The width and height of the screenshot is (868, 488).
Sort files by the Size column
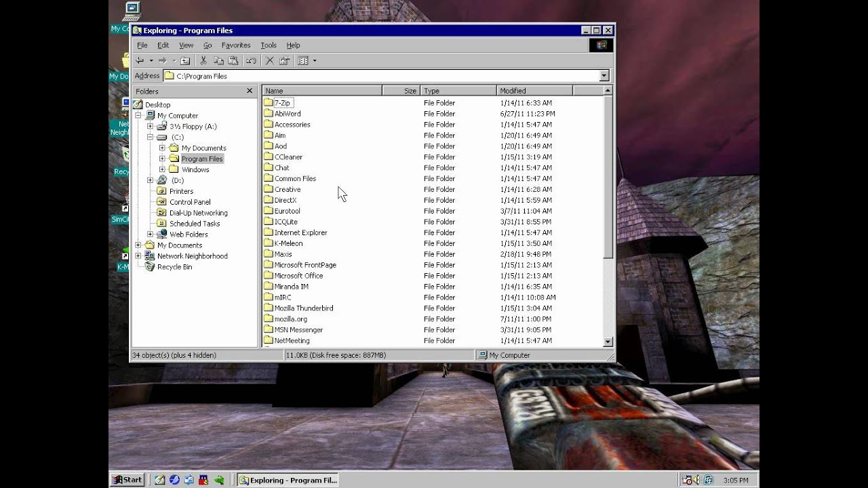pos(401,90)
